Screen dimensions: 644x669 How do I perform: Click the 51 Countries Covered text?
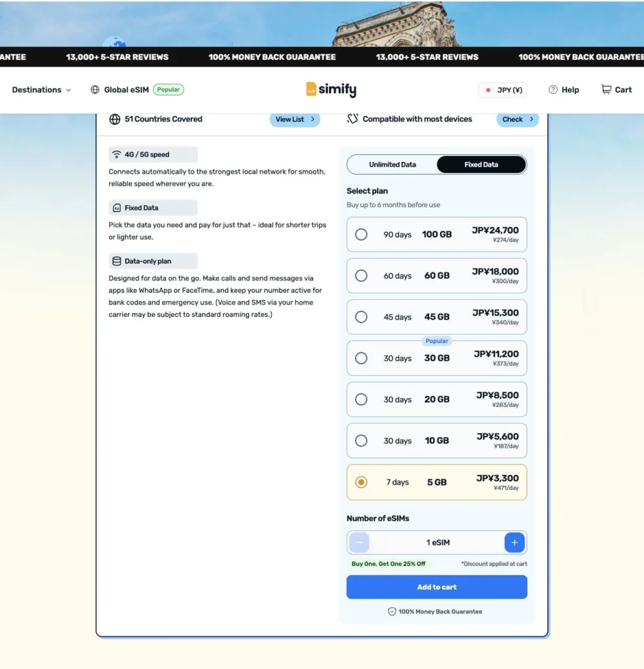(x=163, y=119)
